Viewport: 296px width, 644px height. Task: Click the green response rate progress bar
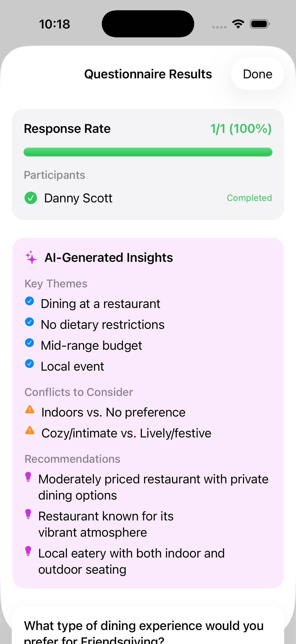pyautogui.click(x=148, y=152)
